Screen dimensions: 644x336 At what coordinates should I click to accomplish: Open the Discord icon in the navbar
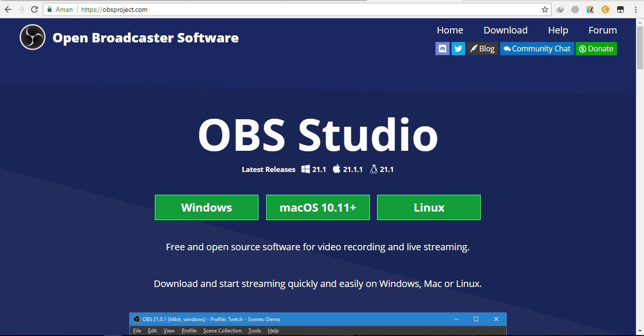click(x=442, y=49)
